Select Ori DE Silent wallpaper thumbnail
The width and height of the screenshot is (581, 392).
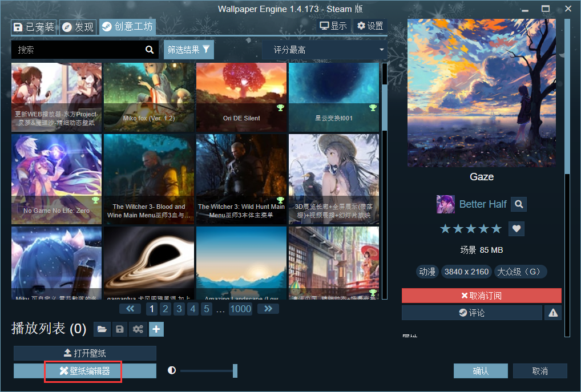241,97
